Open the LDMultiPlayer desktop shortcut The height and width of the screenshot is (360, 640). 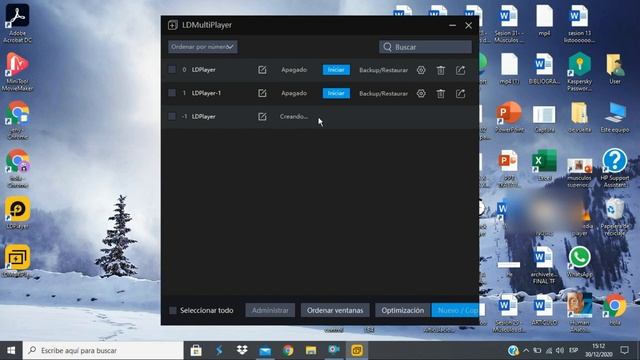pos(17,261)
